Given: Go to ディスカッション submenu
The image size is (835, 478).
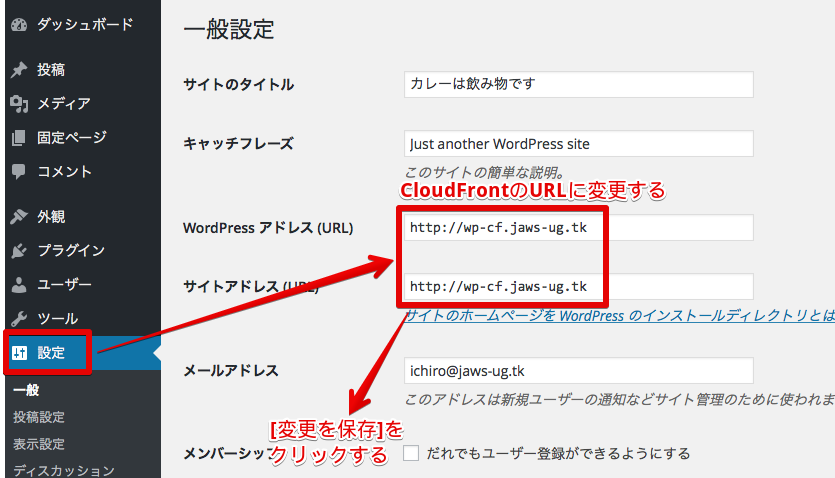Looking at the screenshot, I should 64,470.
